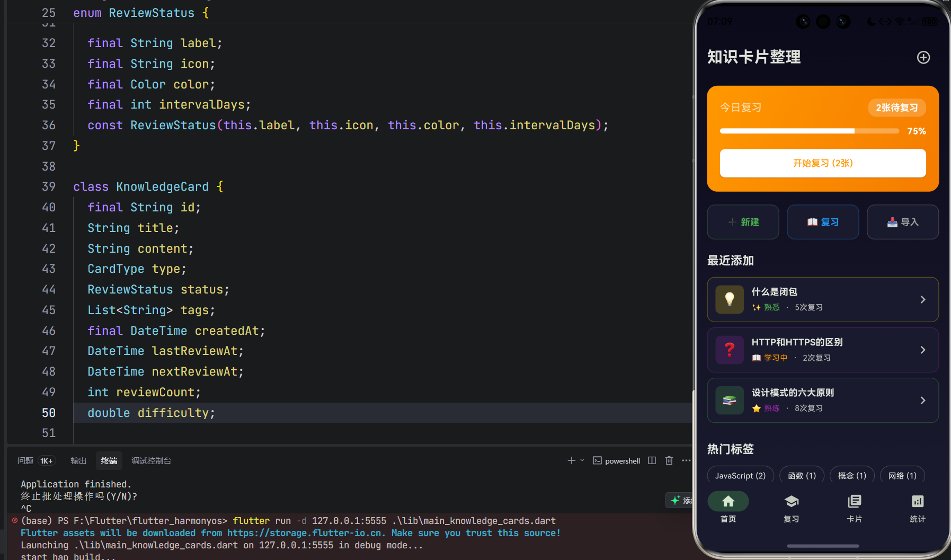Viewport: 951px width, 560px height.
Task: Open the new terminal profile dropdown arrow
Action: (x=582, y=460)
